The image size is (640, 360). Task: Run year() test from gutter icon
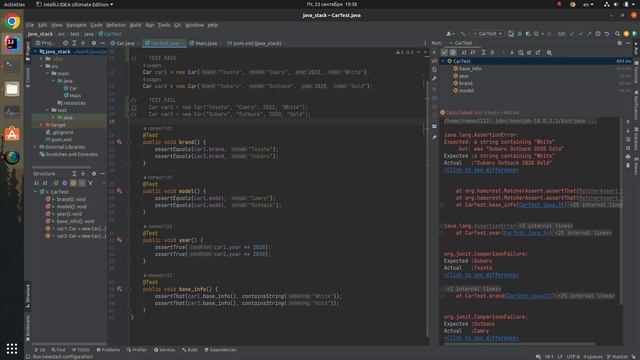click(119, 240)
